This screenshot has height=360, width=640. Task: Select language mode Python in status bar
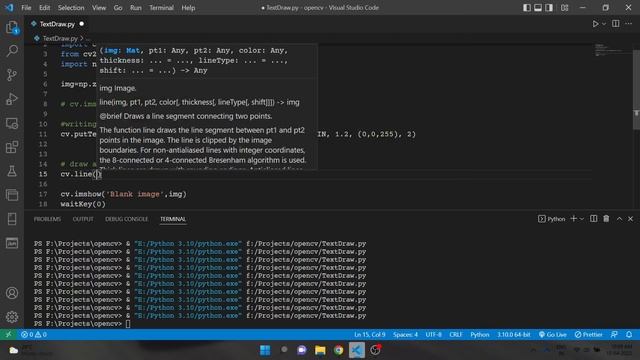click(480, 335)
